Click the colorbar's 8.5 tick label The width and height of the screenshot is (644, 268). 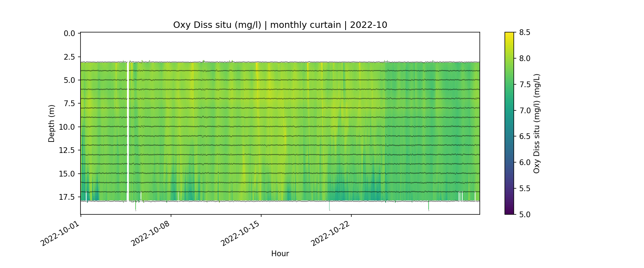pos(525,33)
